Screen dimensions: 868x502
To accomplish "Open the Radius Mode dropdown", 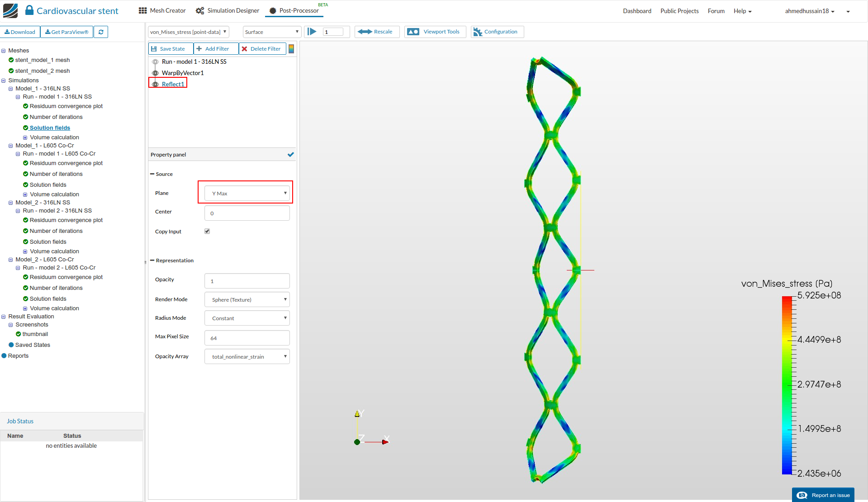I will pyautogui.click(x=247, y=318).
